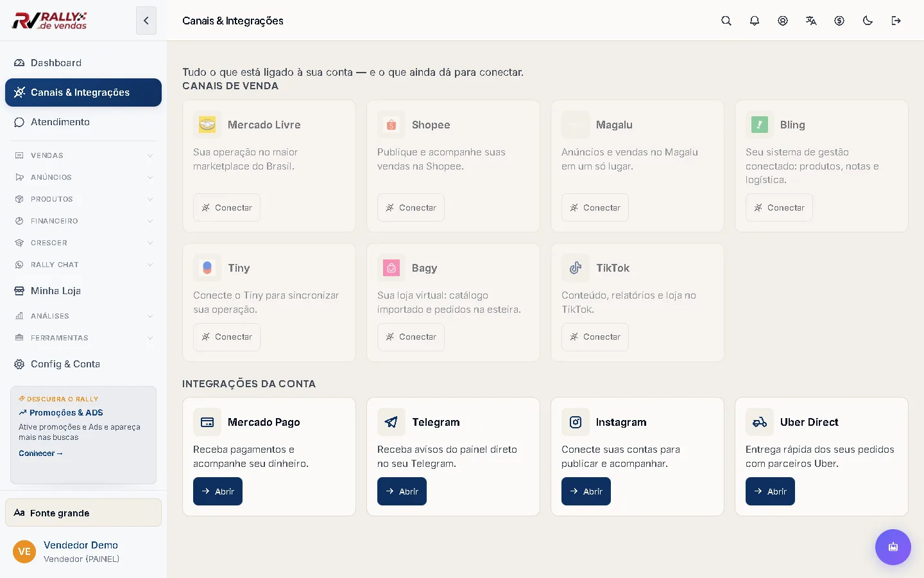Click the TikTok channel icon

tap(576, 268)
